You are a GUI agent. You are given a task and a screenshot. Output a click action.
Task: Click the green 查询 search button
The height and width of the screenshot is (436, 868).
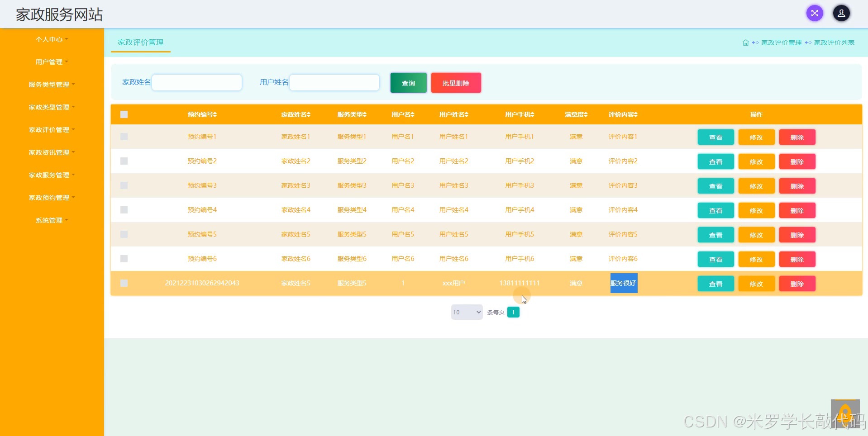pos(408,83)
